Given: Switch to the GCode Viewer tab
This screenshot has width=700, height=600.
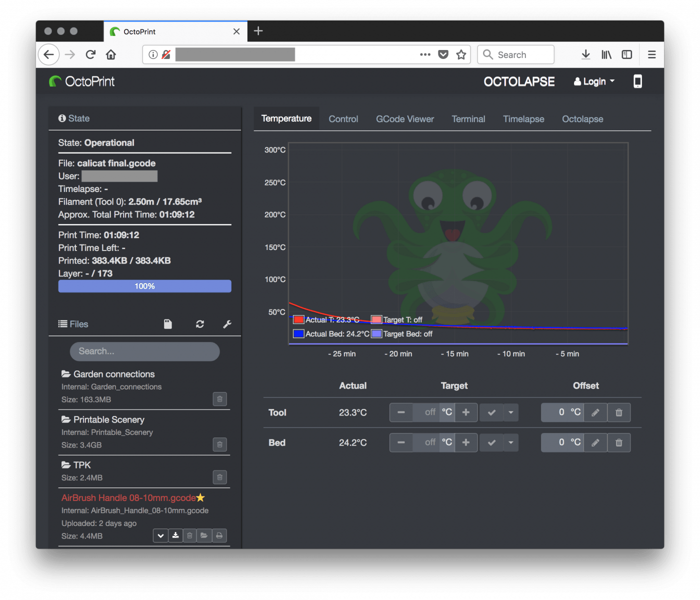Looking at the screenshot, I should (405, 119).
